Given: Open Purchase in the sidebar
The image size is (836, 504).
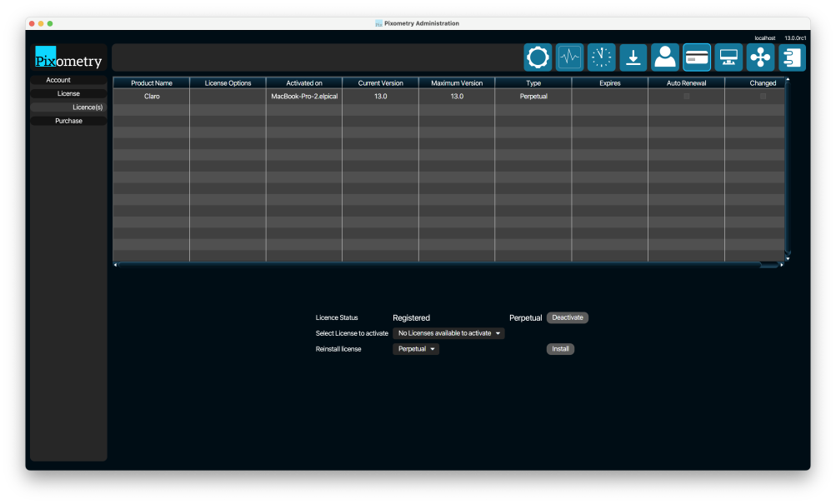Looking at the screenshot, I should click(68, 121).
